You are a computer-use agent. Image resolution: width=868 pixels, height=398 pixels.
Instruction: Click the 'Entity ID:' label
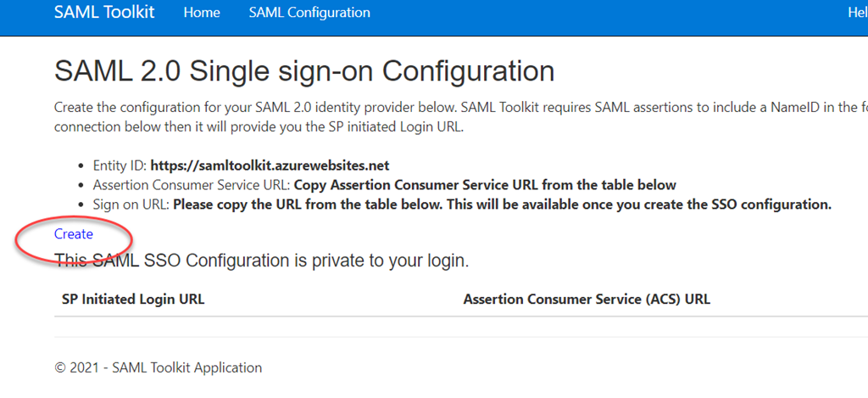pyautogui.click(x=120, y=165)
